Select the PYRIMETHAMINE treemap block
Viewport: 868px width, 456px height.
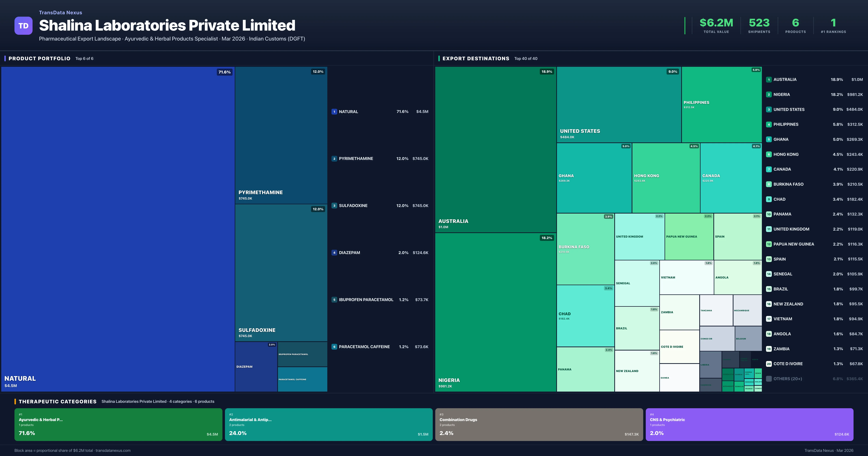pos(281,135)
